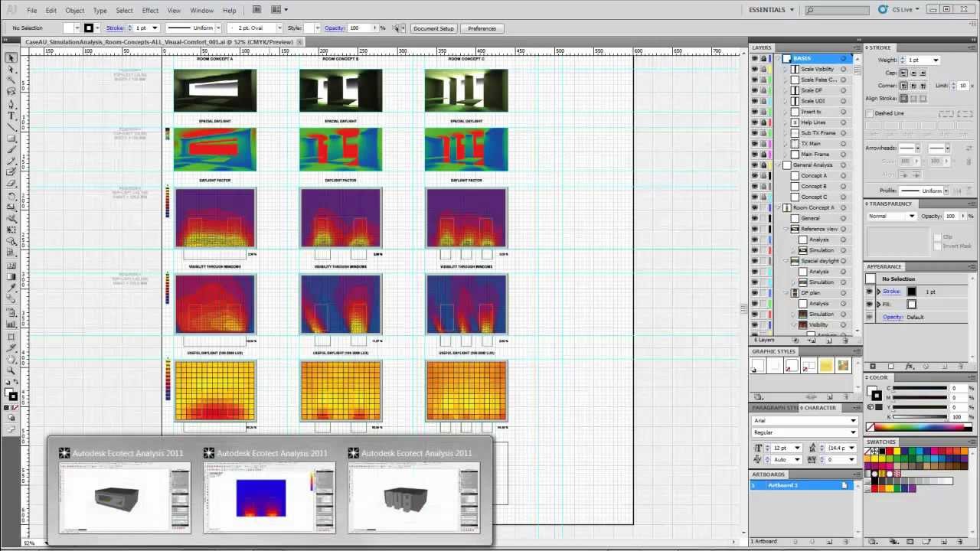This screenshot has width=980, height=551.
Task: Select the Paintbrush tool
Action: (11, 150)
